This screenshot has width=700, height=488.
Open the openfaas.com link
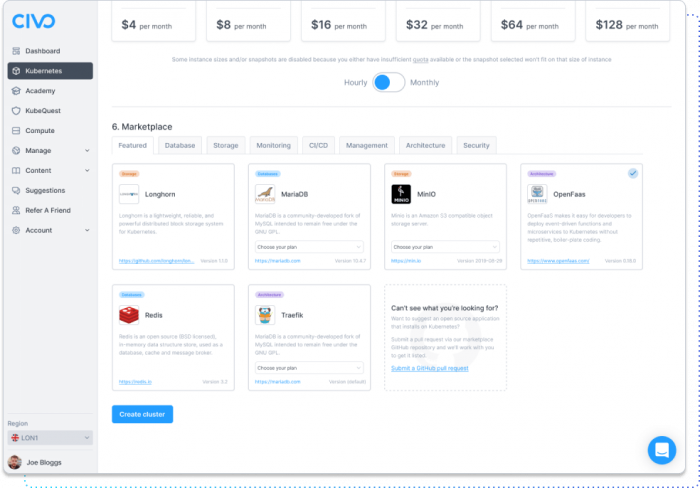(x=558, y=261)
